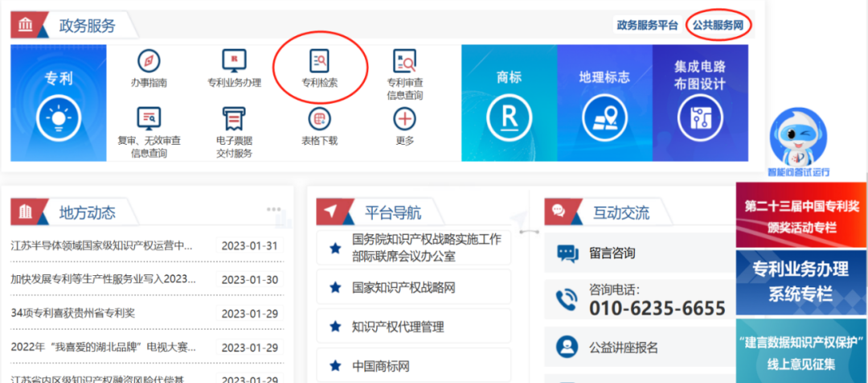Switch to 政务服务平台 tab
This screenshot has width=868, height=383.
[648, 25]
